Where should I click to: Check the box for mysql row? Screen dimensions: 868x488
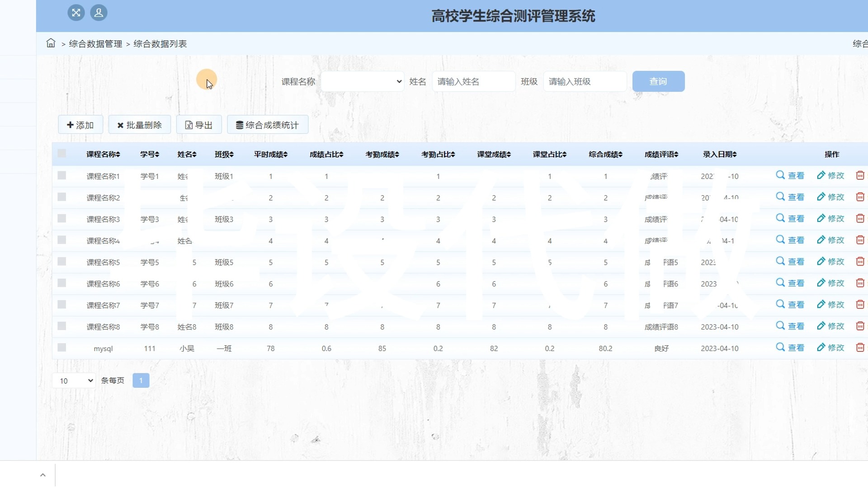click(x=62, y=347)
